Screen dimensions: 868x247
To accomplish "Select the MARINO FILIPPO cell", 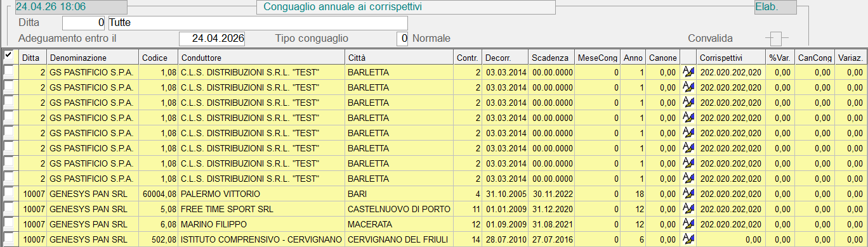I will (x=261, y=224).
